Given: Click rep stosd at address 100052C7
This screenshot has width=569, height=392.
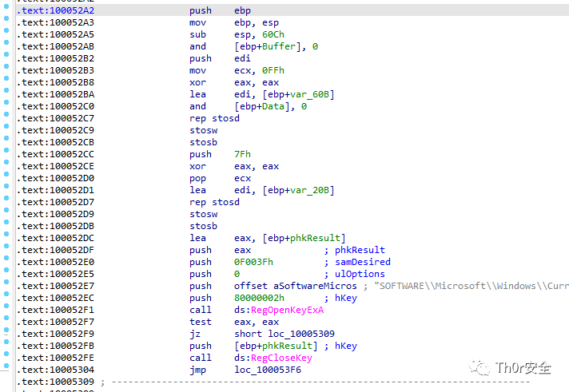Looking at the screenshot, I should coord(214,118).
